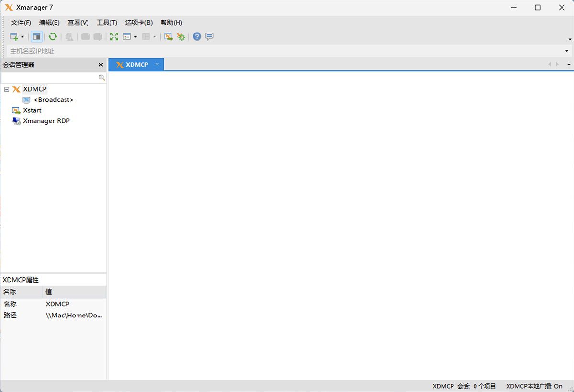This screenshot has height=392, width=574.
Task: Expand the host address bar dropdown
Action: click(567, 51)
